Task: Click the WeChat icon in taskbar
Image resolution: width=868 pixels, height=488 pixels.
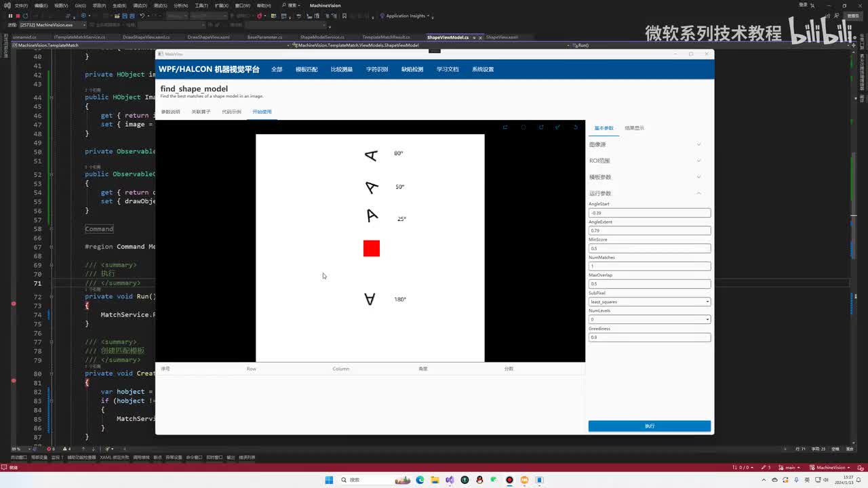Action: (494, 480)
